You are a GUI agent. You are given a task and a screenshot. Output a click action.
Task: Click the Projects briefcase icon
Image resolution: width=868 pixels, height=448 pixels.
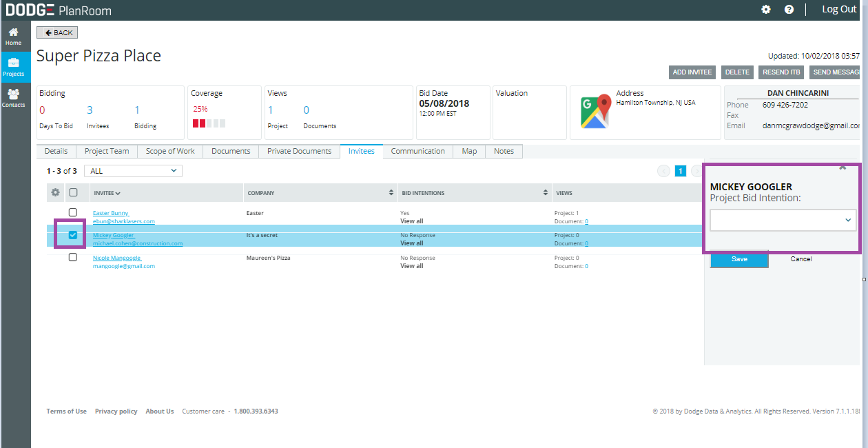(14, 66)
